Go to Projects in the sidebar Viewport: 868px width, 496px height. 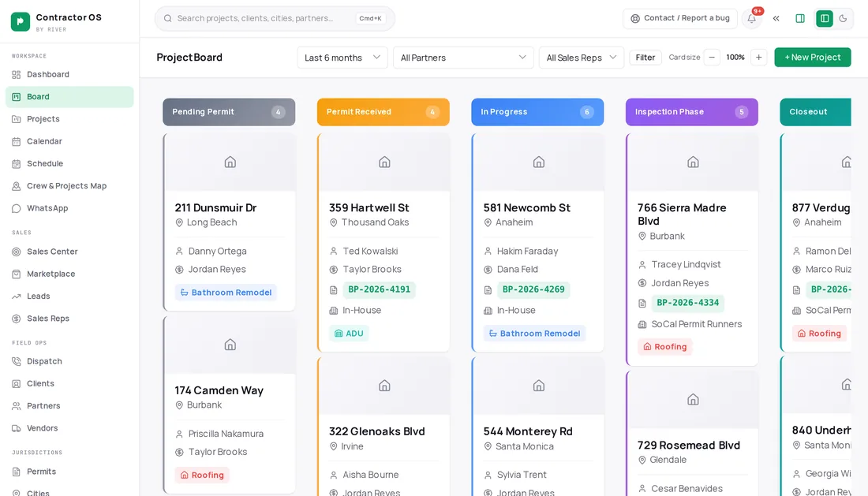coord(69,119)
